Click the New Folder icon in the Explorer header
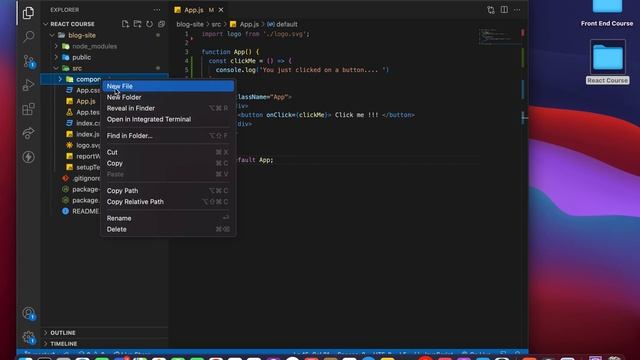 click(x=138, y=24)
